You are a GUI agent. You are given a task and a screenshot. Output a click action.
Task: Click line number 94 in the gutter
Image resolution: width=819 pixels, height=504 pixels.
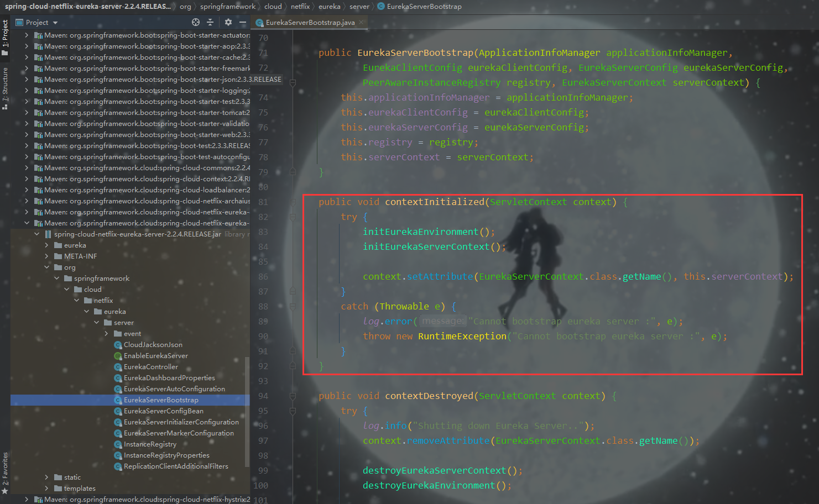tap(263, 396)
